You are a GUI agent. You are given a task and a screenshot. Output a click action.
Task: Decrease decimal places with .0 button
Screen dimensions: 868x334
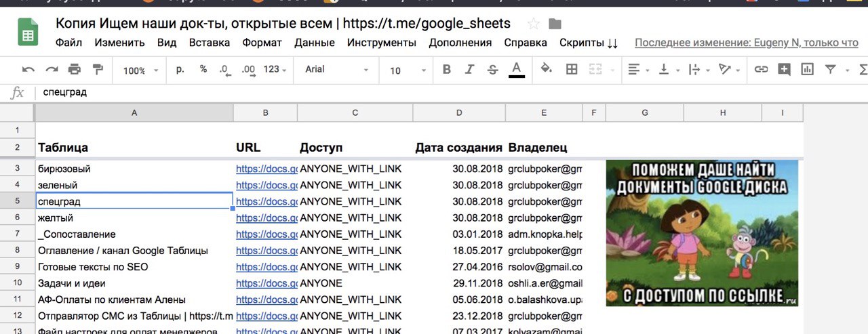click(x=225, y=69)
